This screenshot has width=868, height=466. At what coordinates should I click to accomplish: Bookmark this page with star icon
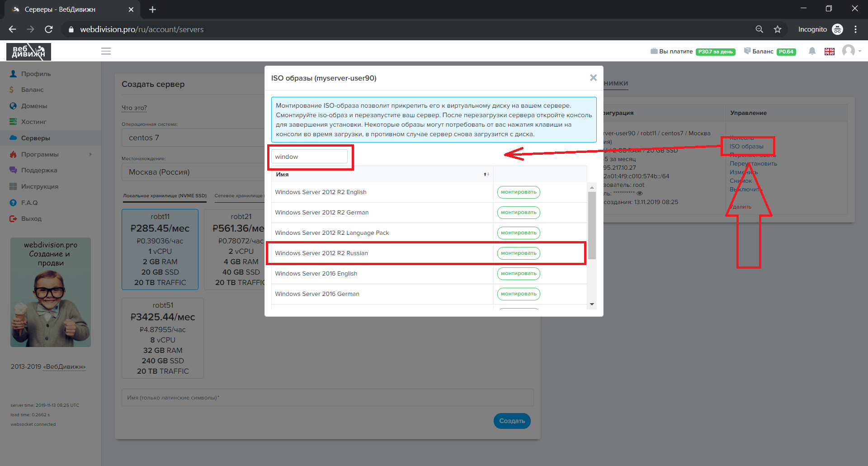coord(777,29)
